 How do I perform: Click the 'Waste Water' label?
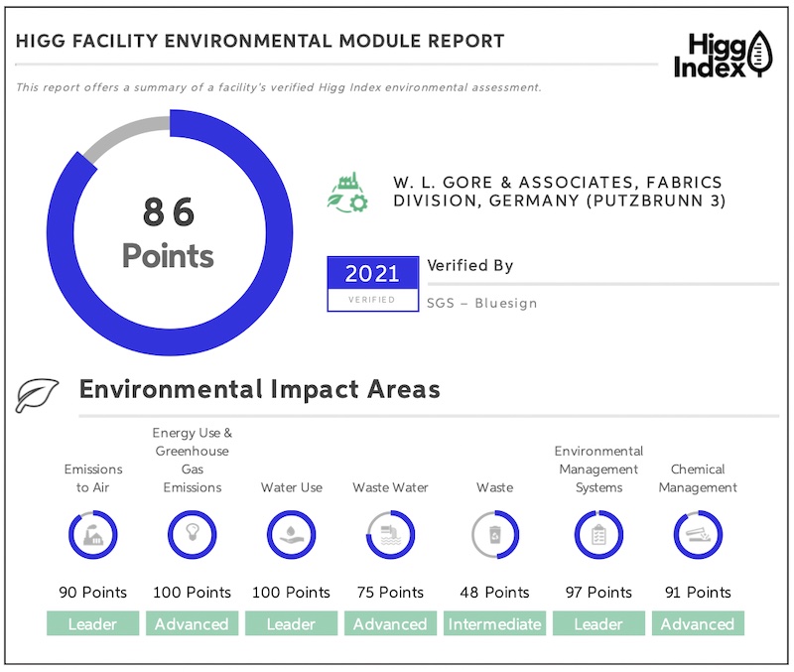point(390,487)
